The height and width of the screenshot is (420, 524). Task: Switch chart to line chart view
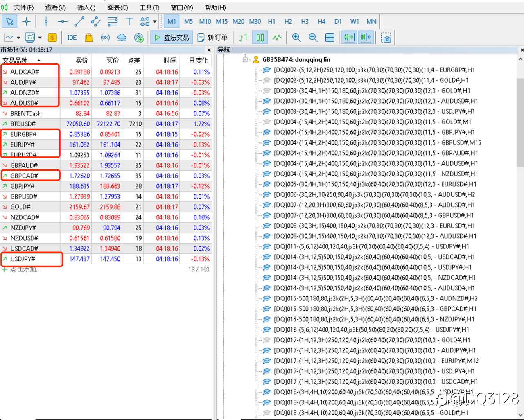277,38
